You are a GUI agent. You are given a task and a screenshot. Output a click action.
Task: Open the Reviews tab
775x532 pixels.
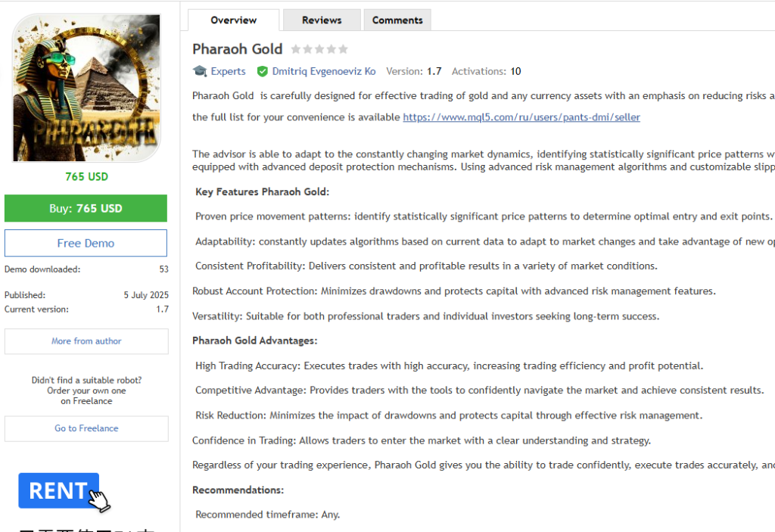(322, 20)
